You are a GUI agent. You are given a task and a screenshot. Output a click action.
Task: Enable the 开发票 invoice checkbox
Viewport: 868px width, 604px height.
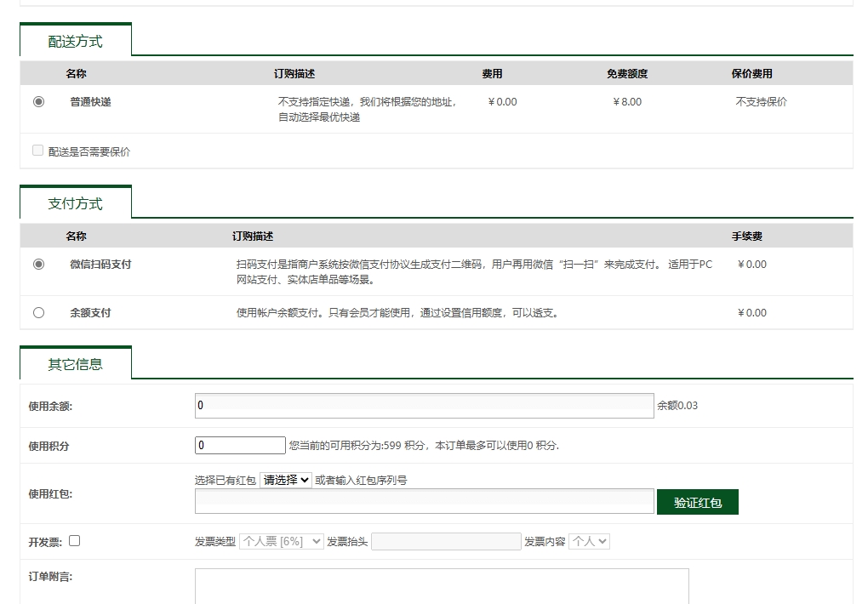point(74,539)
